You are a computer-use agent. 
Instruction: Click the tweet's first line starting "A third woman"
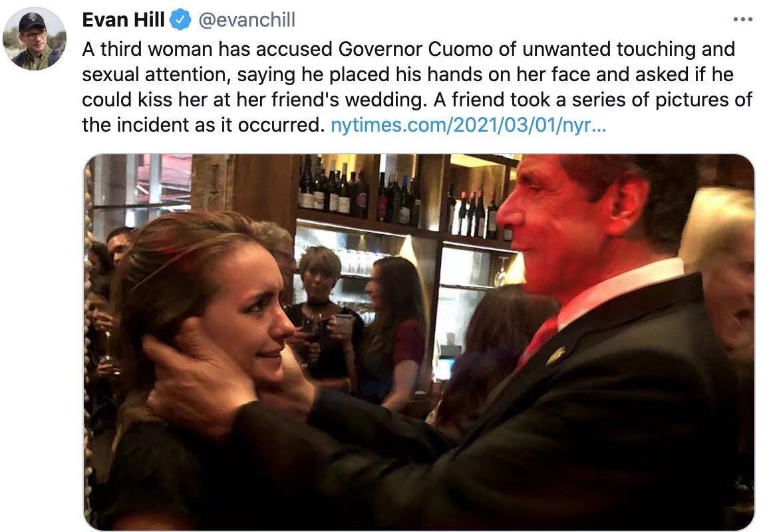[408, 49]
